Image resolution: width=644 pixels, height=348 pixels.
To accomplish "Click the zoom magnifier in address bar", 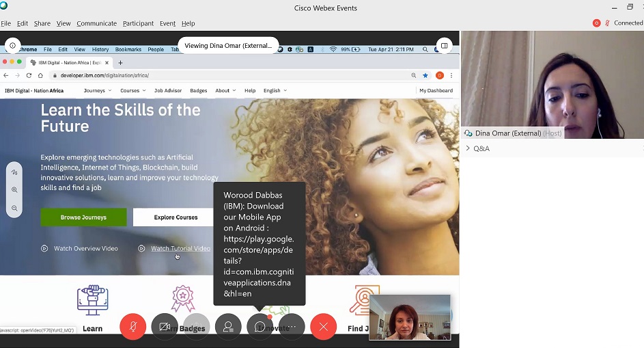I will pos(414,75).
